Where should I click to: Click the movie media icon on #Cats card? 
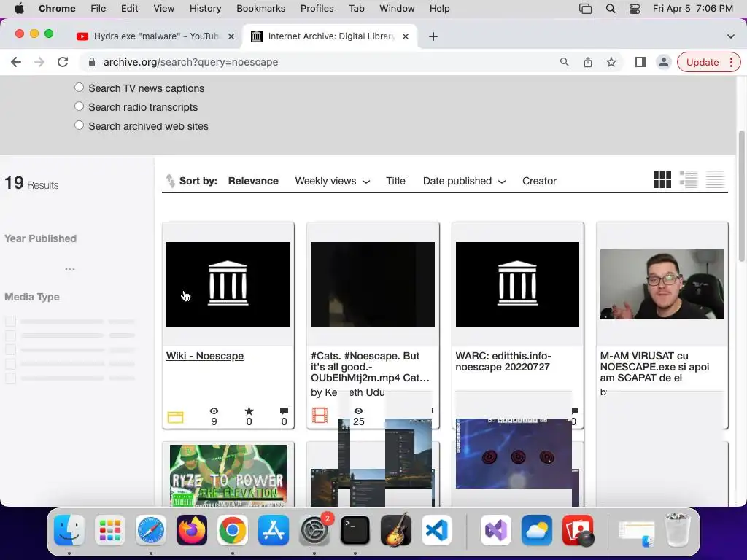320,415
